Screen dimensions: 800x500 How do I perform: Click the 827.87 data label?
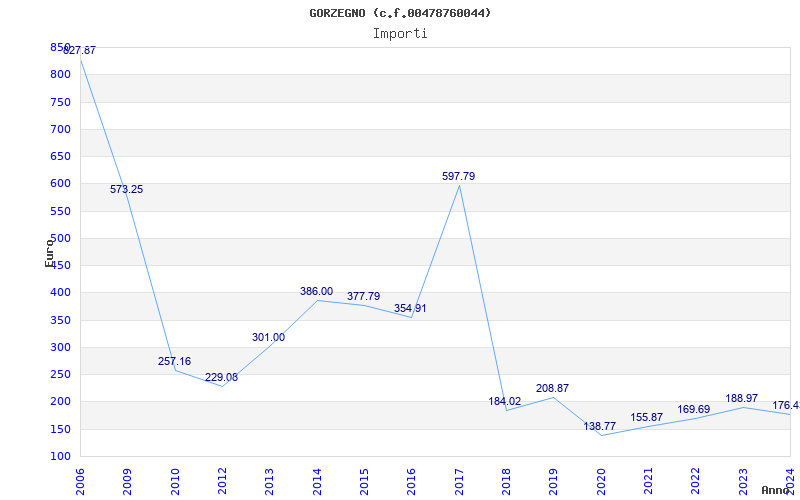click(79, 51)
